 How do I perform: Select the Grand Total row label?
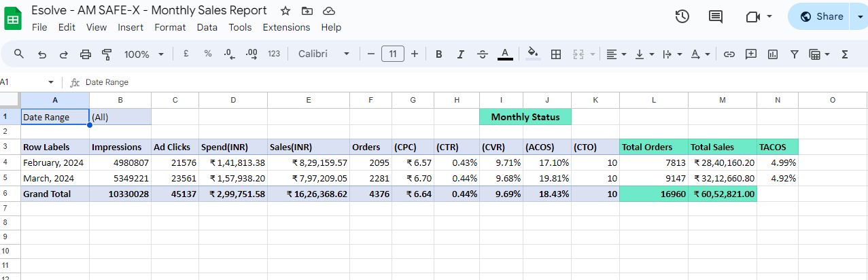(x=55, y=194)
